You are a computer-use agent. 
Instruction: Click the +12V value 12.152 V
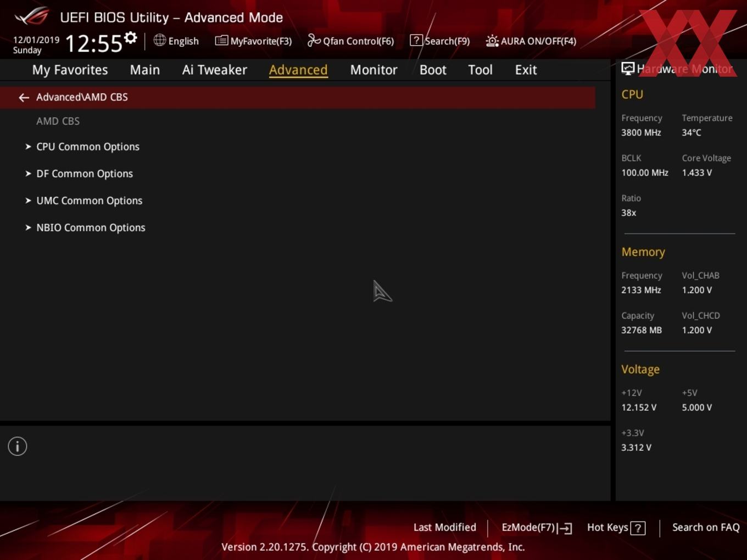tap(639, 407)
